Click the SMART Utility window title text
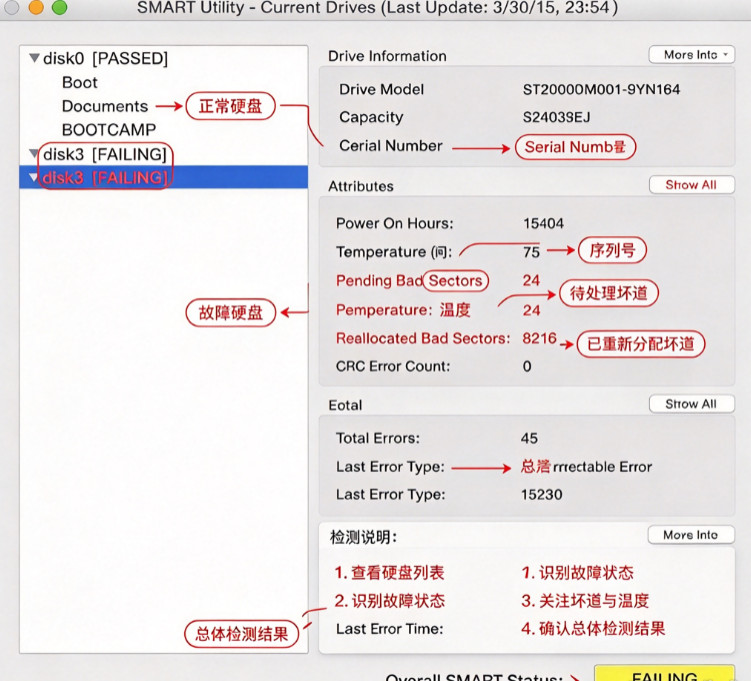This screenshot has width=751, height=681. (x=377, y=8)
